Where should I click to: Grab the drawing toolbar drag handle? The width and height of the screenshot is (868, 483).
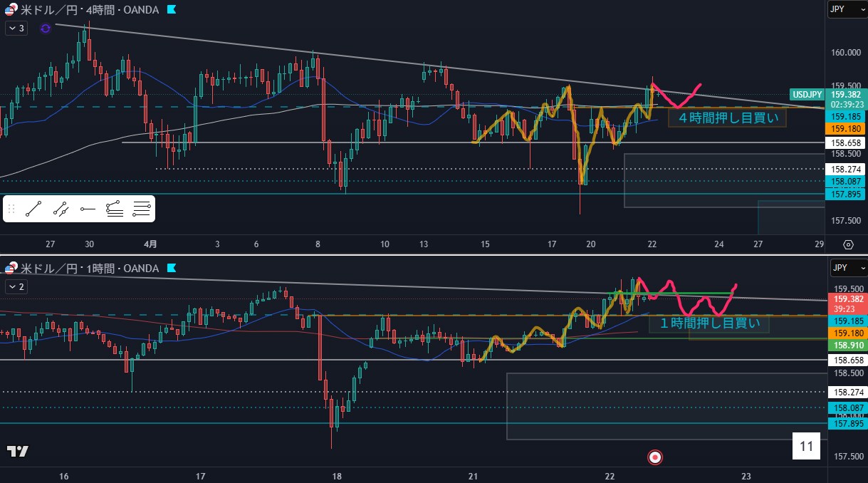coord(11,209)
